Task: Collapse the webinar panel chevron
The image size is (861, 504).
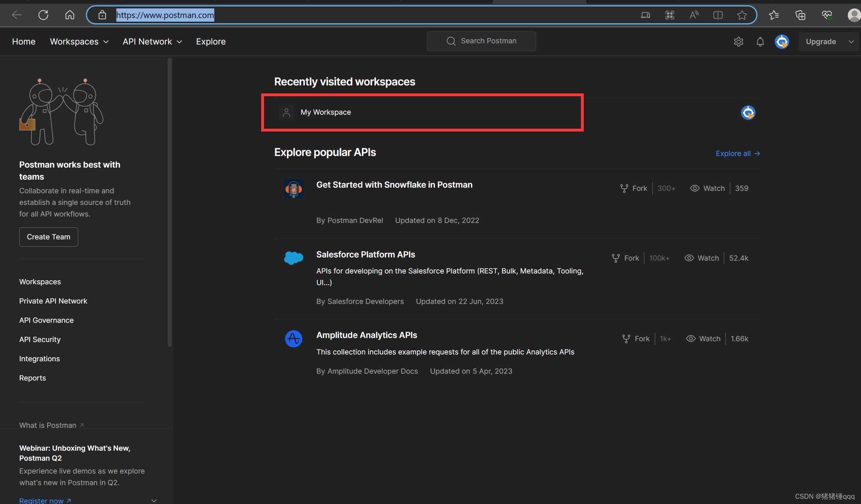Action: click(154, 500)
